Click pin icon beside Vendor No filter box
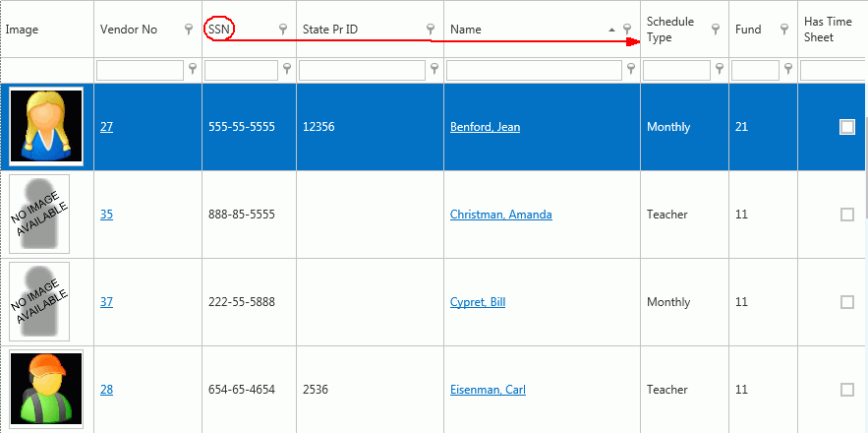Screen dimensions: 868x433 192,69
